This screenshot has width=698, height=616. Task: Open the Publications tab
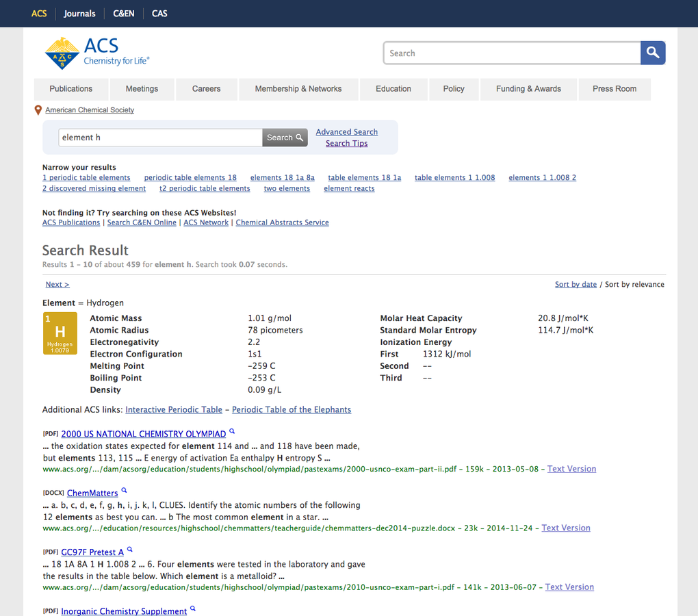[x=70, y=89]
